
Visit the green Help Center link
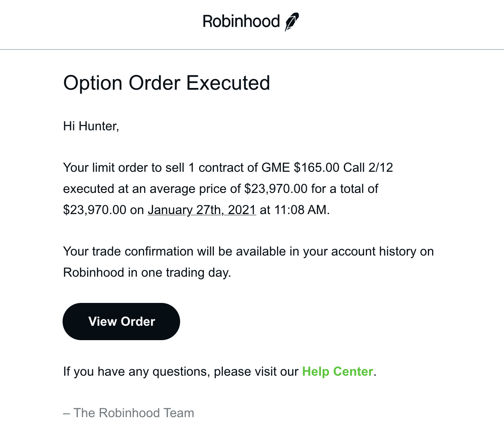point(337,371)
